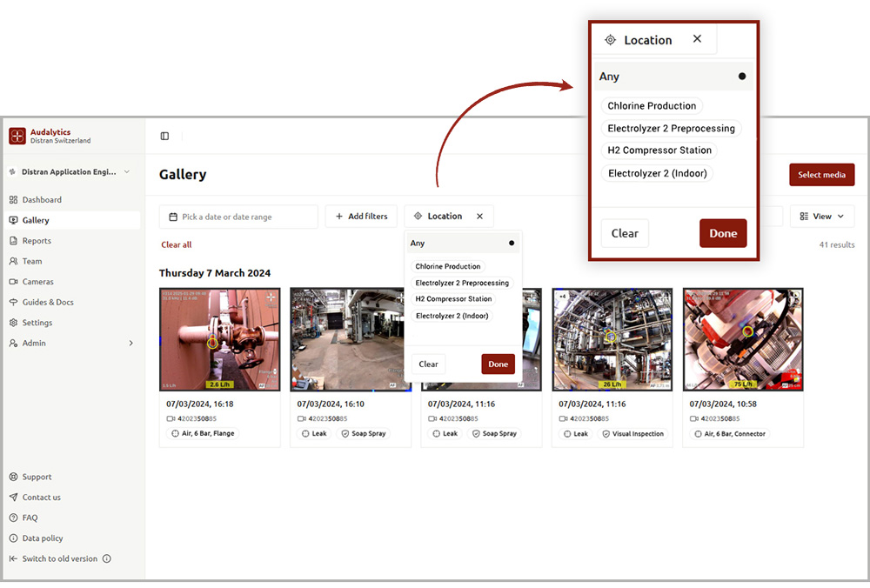
Task: Toggle the H2 Compressor Station location chip
Action: 453,299
